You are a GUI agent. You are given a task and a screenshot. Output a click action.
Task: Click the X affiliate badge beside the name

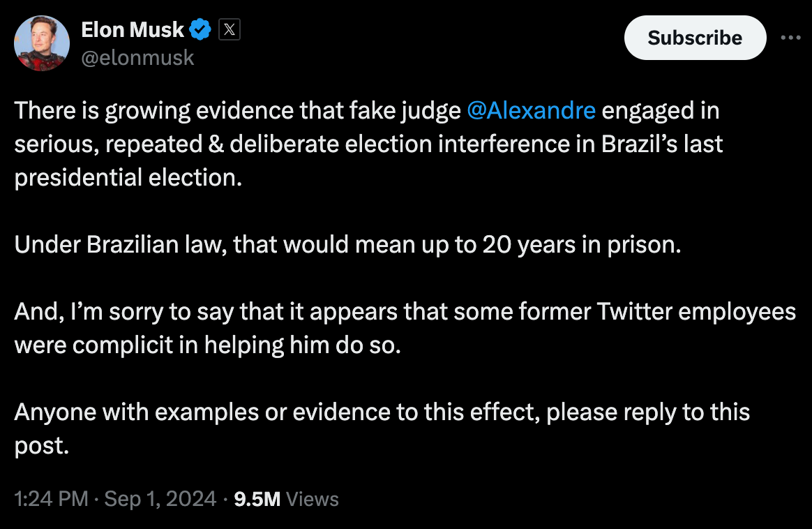click(230, 29)
